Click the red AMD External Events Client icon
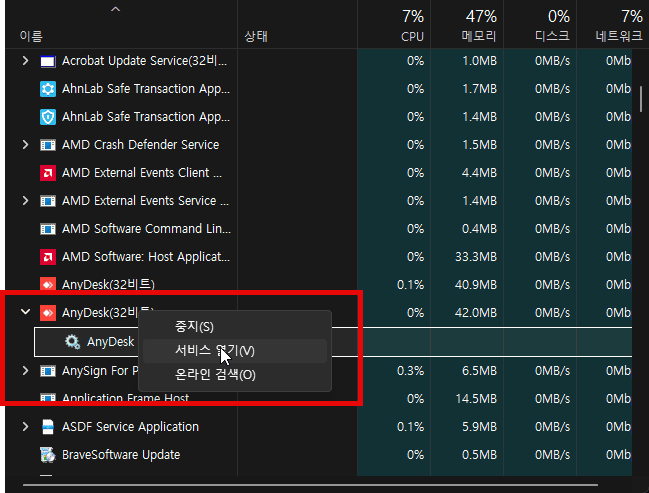Image resolution: width=649 pixels, height=493 pixels. click(48, 173)
